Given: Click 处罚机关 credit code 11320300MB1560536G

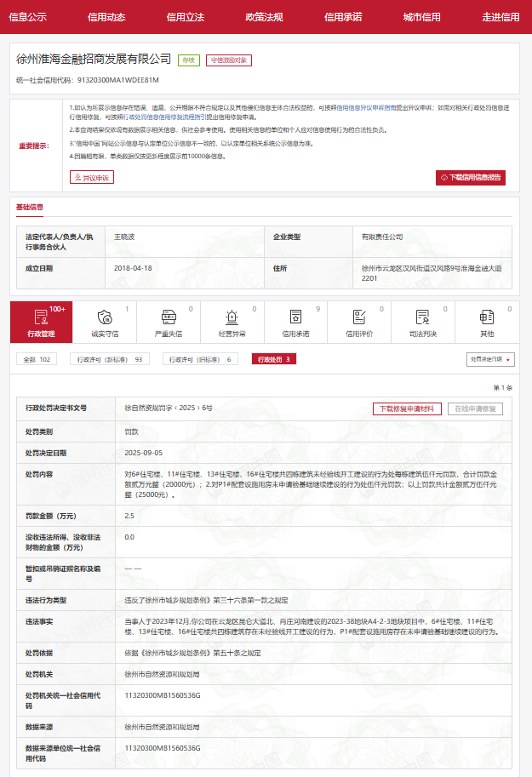Looking at the screenshot, I should click(x=163, y=695).
